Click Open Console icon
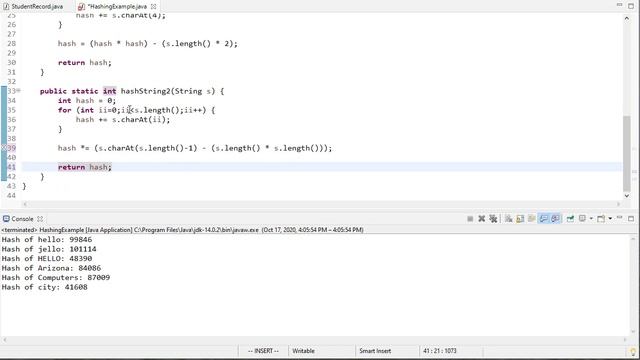Image resolution: width=640 pixels, height=360 pixels. (x=601, y=219)
